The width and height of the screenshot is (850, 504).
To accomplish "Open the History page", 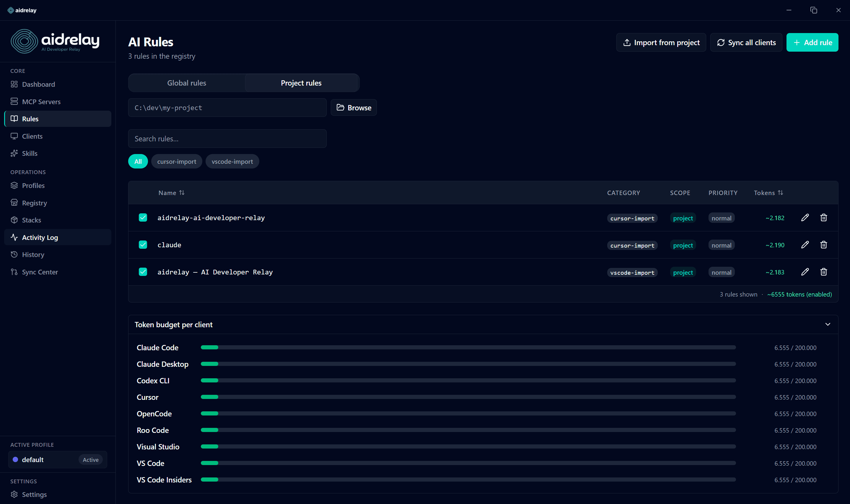I will point(57,254).
